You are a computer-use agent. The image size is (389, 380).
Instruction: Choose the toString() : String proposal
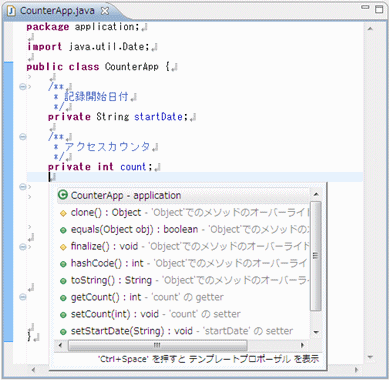[183, 280]
